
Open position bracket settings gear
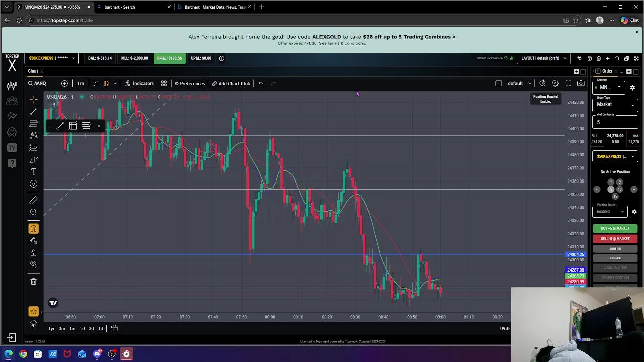[634, 212]
